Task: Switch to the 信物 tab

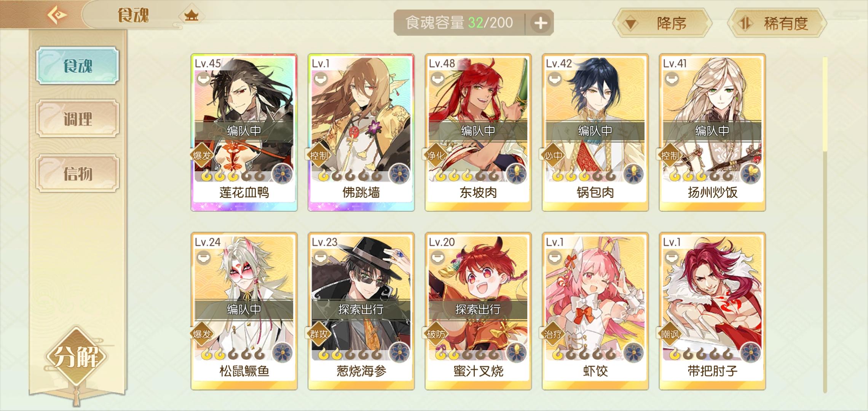Action: point(78,173)
